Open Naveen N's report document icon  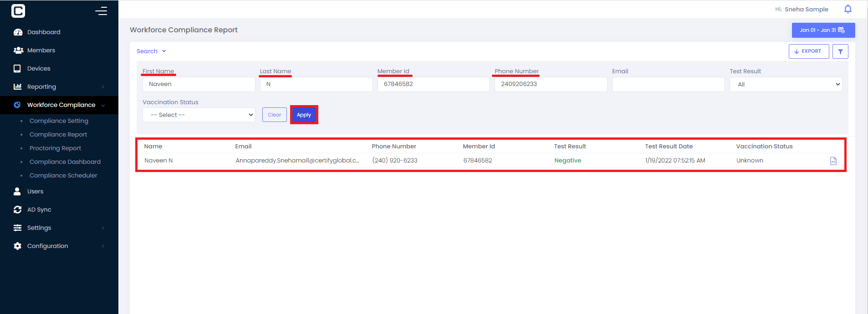(x=833, y=161)
